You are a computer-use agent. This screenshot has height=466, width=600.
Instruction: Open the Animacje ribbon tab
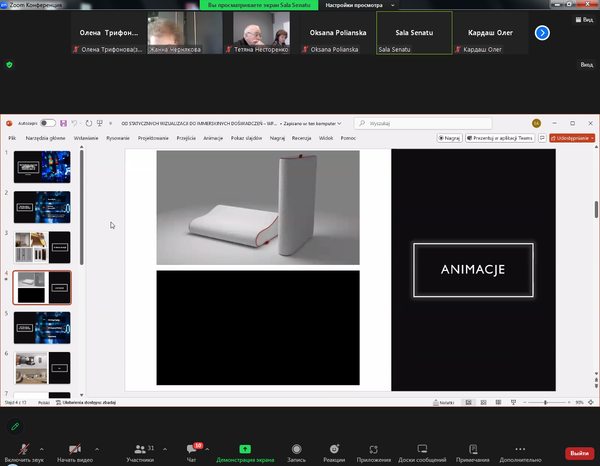tap(213, 138)
